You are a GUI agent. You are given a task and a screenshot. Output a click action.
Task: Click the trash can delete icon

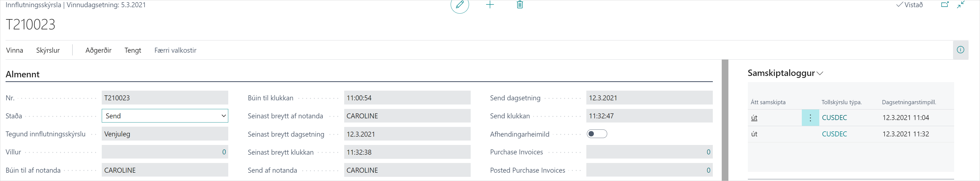pos(520,5)
